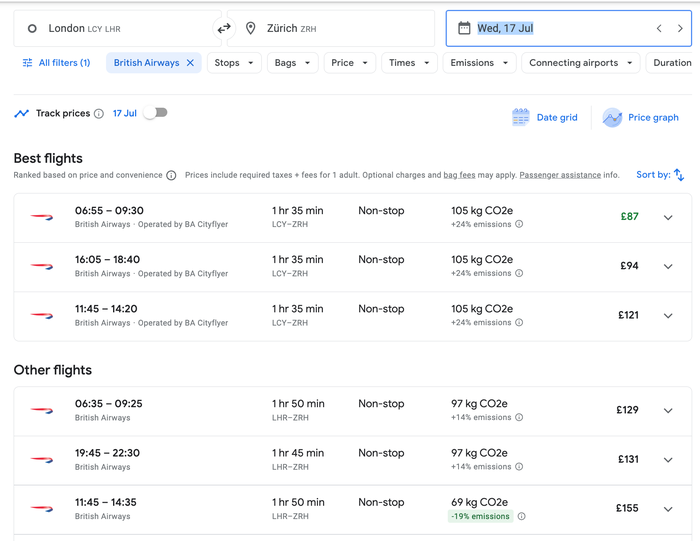Edit the London origin field
The width and height of the screenshot is (700, 541).
[x=117, y=29]
